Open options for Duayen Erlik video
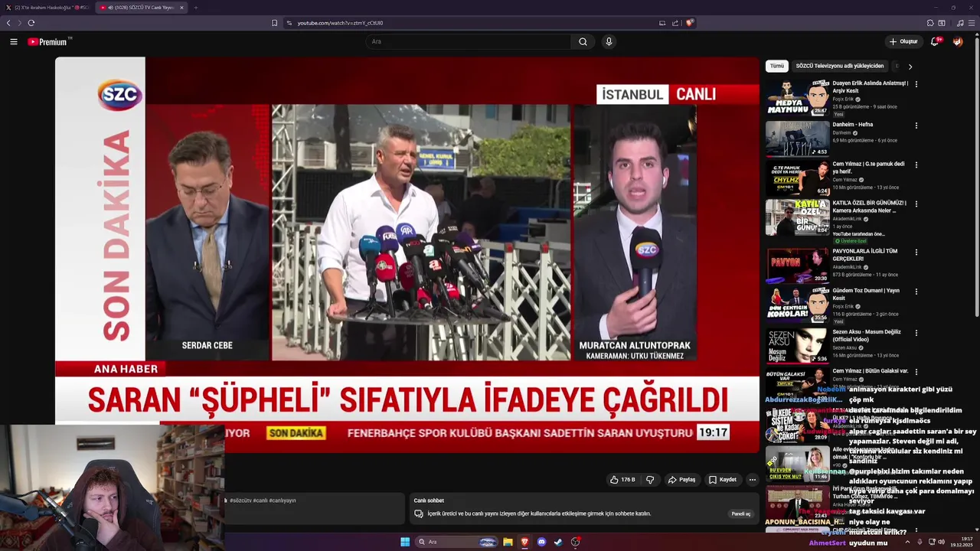Image resolution: width=980 pixels, height=551 pixels. 916,84
